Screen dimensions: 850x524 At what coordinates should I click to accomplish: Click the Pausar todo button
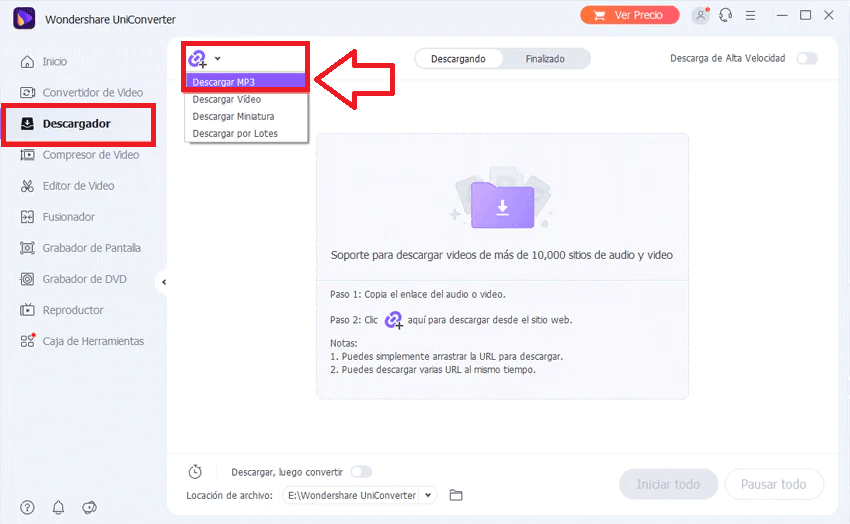pos(774,484)
